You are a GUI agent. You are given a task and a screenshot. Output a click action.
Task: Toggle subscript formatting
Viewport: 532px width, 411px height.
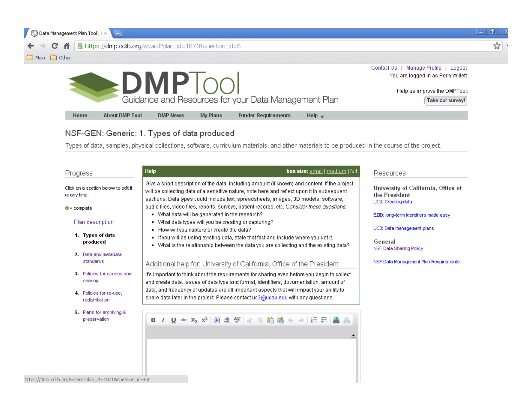tap(194, 320)
